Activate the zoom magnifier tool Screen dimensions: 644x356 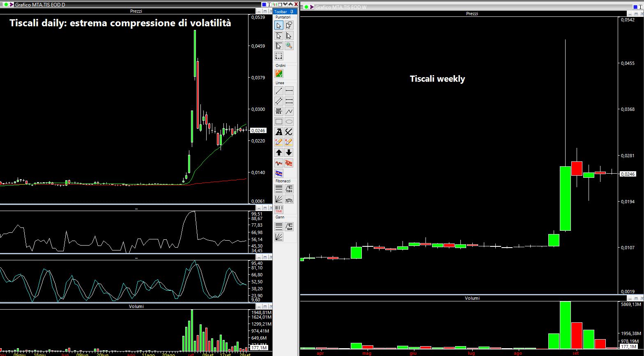pyautogui.click(x=289, y=46)
